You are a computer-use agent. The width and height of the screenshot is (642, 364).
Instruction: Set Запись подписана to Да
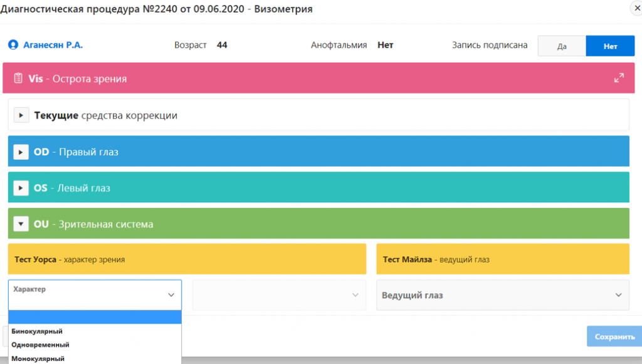coord(562,46)
